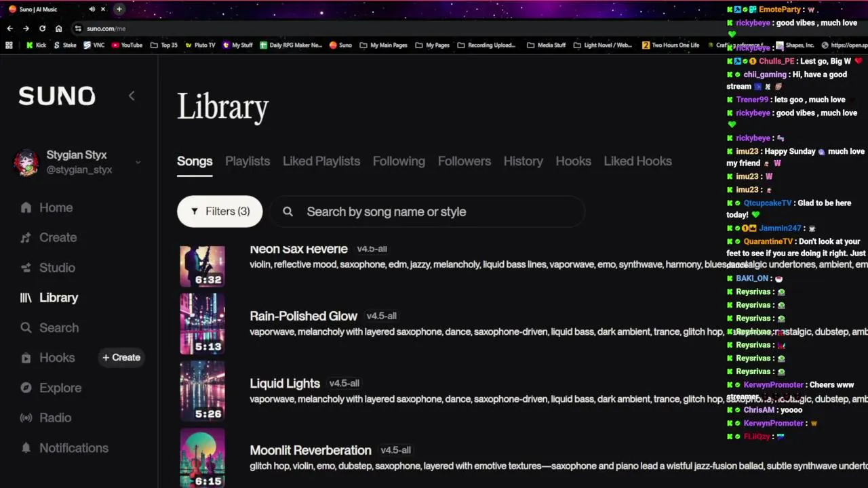
Task: Switch to the Following tab
Action: coord(399,161)
